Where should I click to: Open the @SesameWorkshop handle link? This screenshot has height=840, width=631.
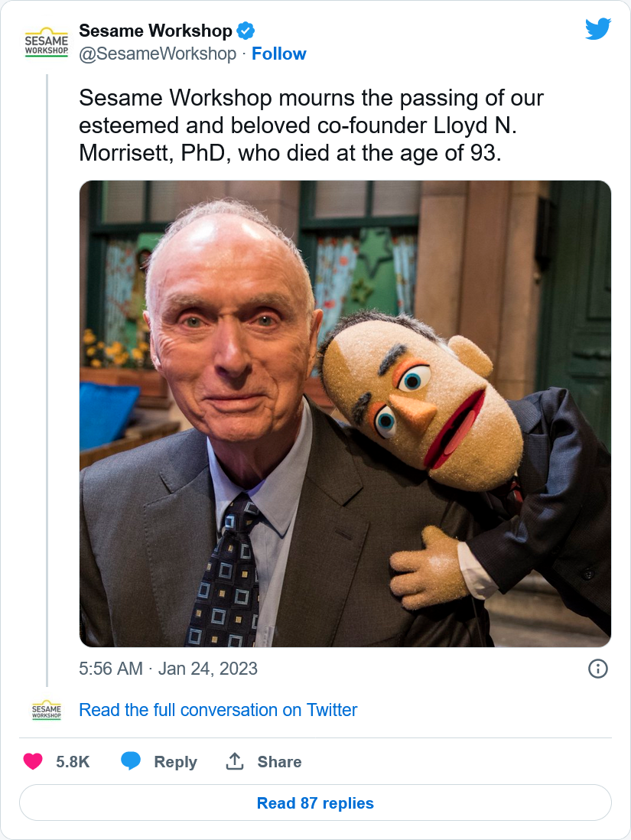click(x=158, y=54)
